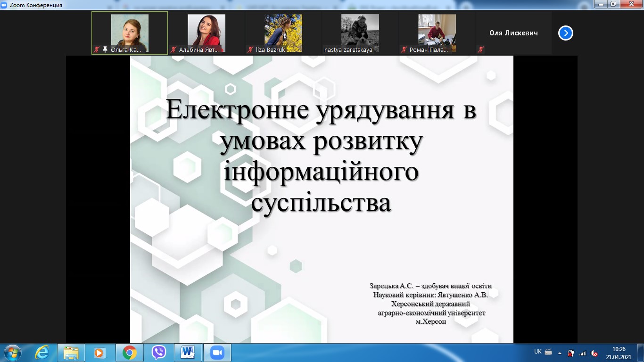Select Оля Лискевич participant tile

tap(514, 33)
